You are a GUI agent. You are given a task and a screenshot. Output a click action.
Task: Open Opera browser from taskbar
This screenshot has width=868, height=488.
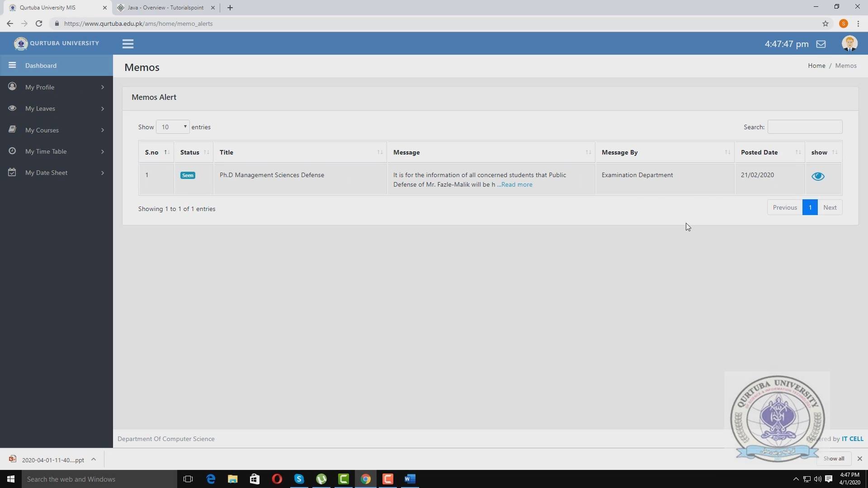coord(277,479)
